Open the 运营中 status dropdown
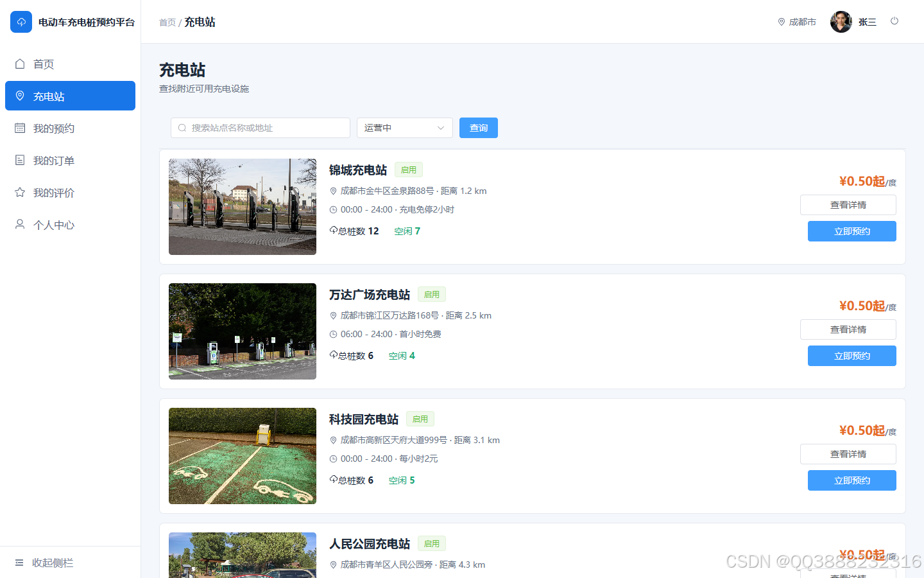Viewport: 924px width, 578px height. pyautogui.click(x=405, y=128)
